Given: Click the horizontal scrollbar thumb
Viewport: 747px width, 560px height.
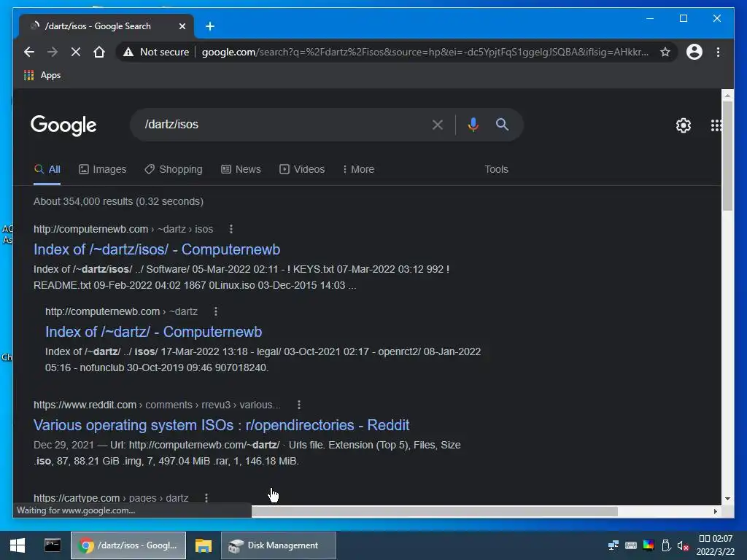Looking at the screenshot, I should 435,511.
